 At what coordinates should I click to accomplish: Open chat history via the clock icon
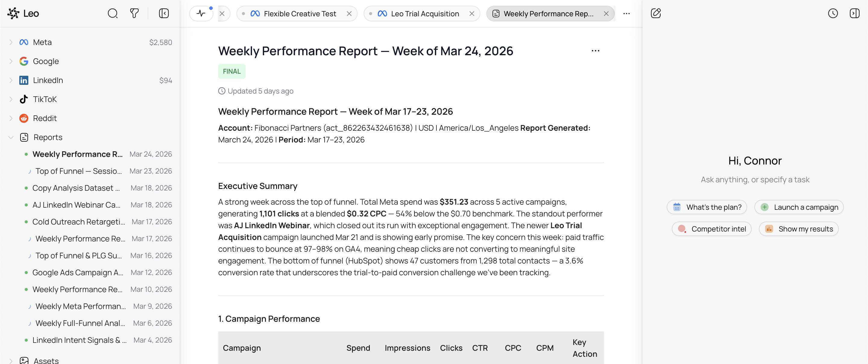point(833,14)
